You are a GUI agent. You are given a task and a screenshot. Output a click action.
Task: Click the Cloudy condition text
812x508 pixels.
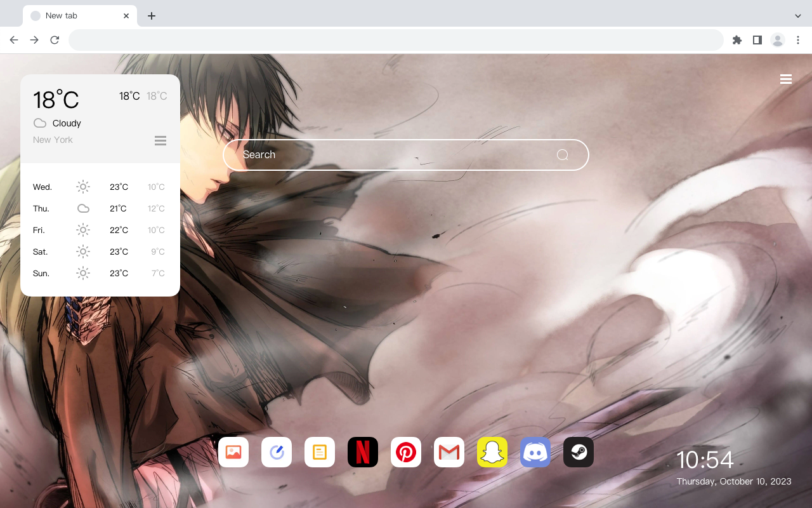[x=67, y=123]
